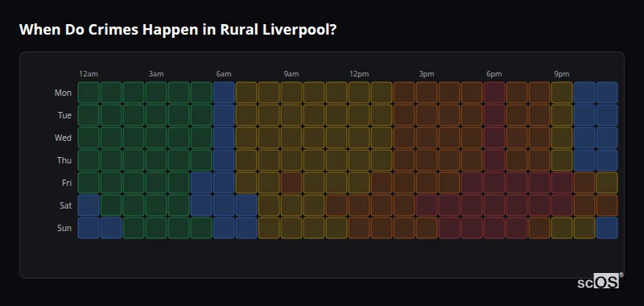The width and height of the screenshot is (644, 306).
Task: Click the Sunday 11pm blue cell
Action: 607,228
